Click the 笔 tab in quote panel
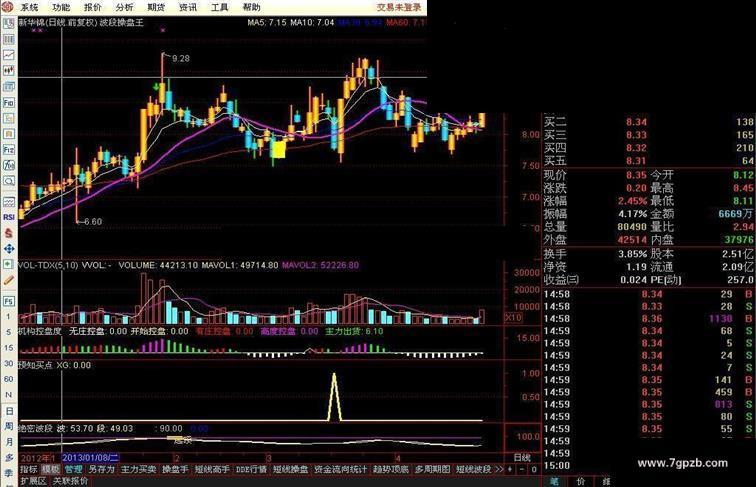This screenshot has width=756, height=487. 554,481
